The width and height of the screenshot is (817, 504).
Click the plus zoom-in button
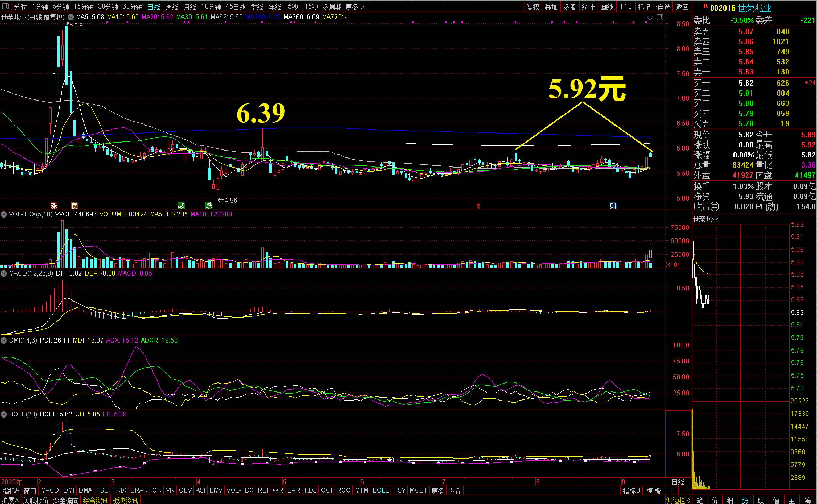[x=672, y=490]
